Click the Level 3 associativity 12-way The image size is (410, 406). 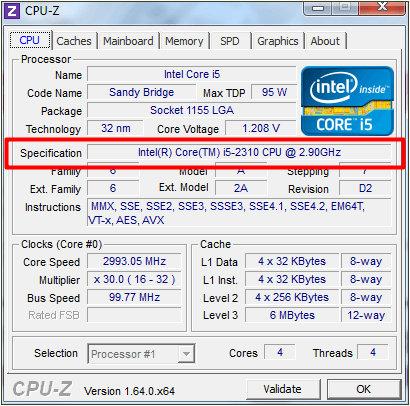(x=366, y=315)
